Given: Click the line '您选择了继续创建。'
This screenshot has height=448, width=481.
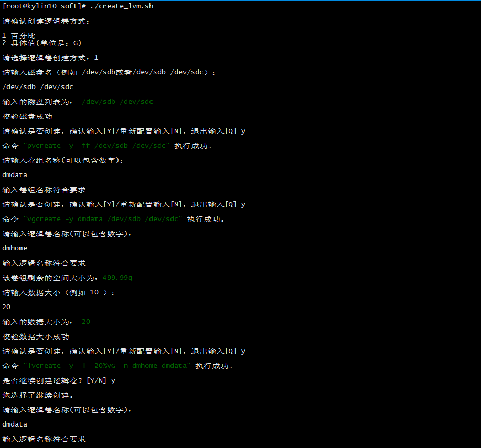Looking at the screenshot, I should tap(38, 395).
